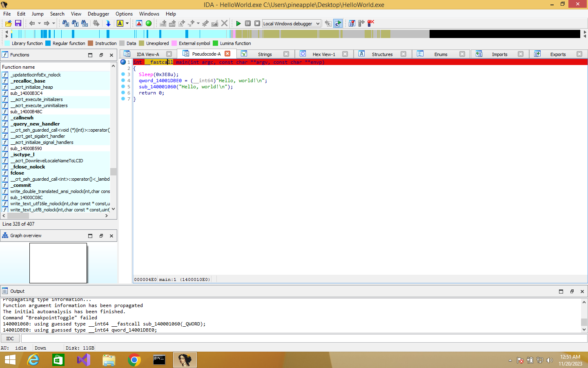Open the File menu
Screen dimensions: 588x368
click(x=7, y=13)
